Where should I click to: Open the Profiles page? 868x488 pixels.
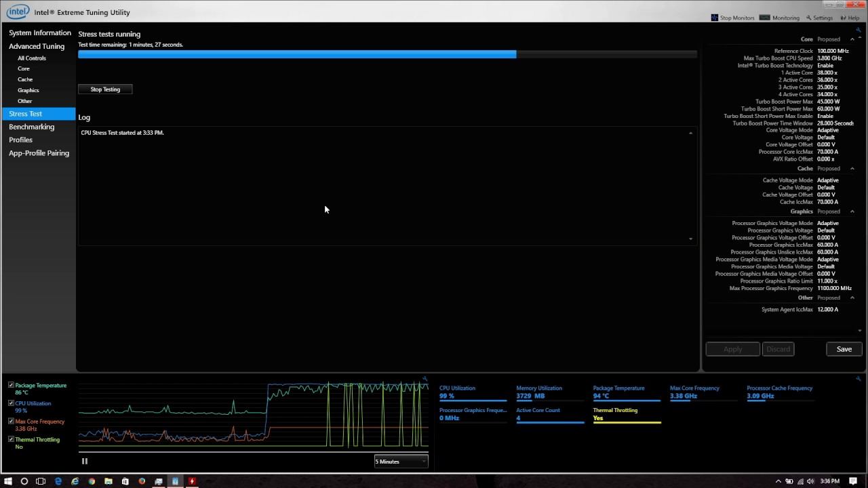tap(21, 140)
